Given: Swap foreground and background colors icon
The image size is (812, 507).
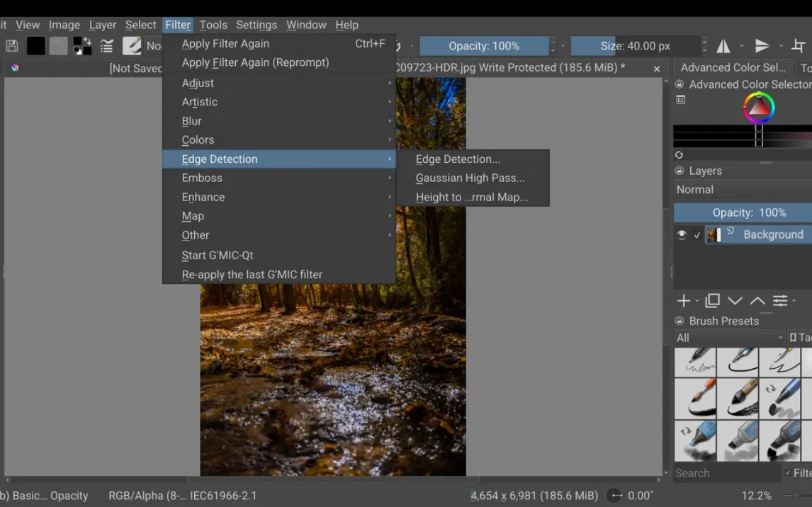Looking at the screenshot, I should (82, 46).
